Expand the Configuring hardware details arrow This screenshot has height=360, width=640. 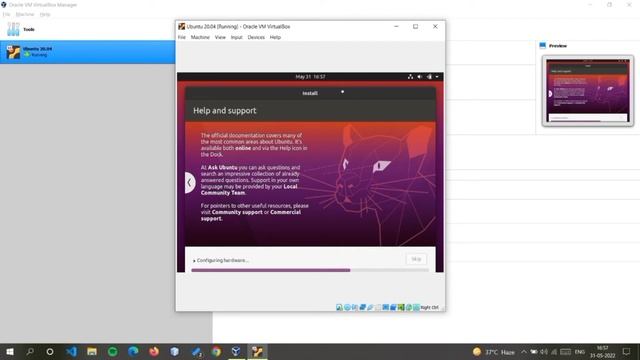(194, 260)
